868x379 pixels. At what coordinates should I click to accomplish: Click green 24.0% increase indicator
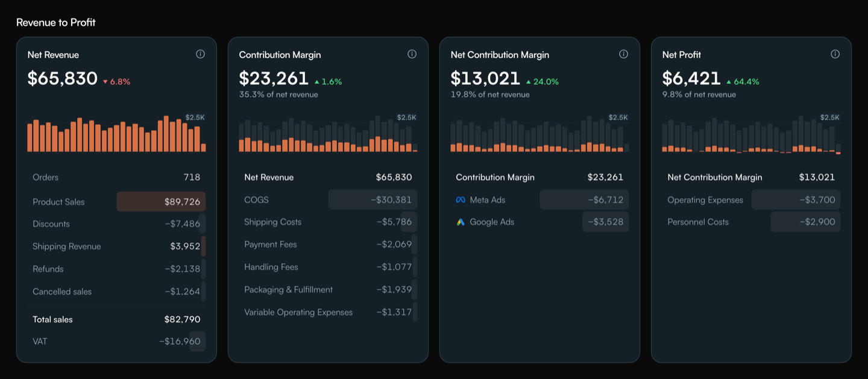point(542,82)
